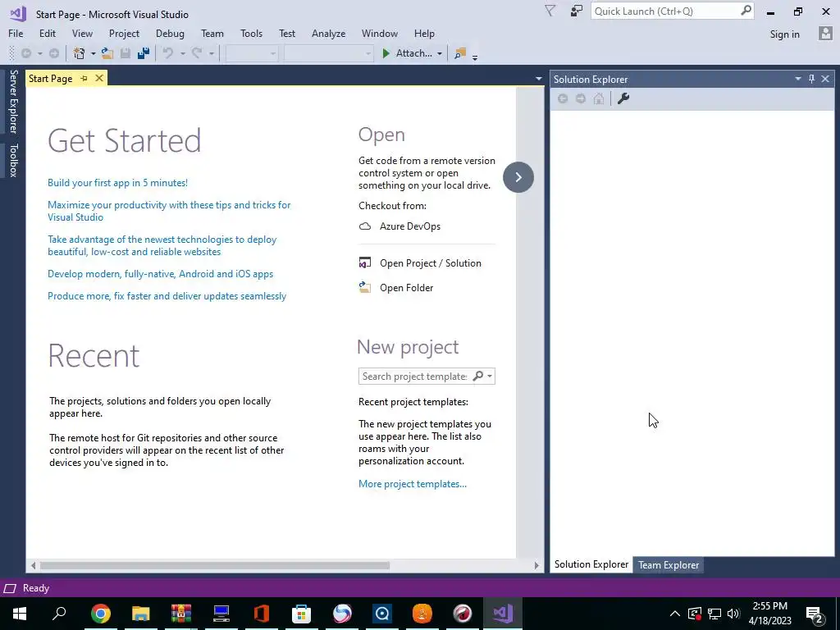Open the Attach button dropdown arrow
Screen dimensions: 840x630
440,53
